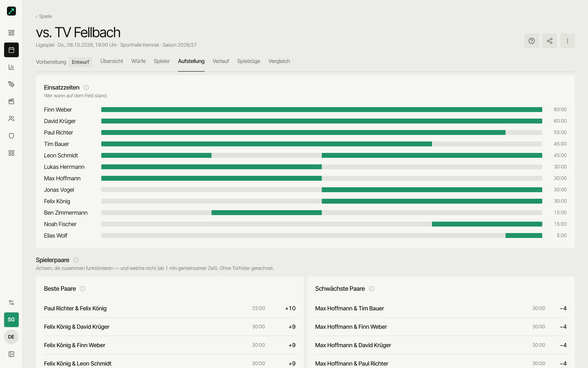
Task: Open the bar chart statistics icon
Action: [11, 67]
